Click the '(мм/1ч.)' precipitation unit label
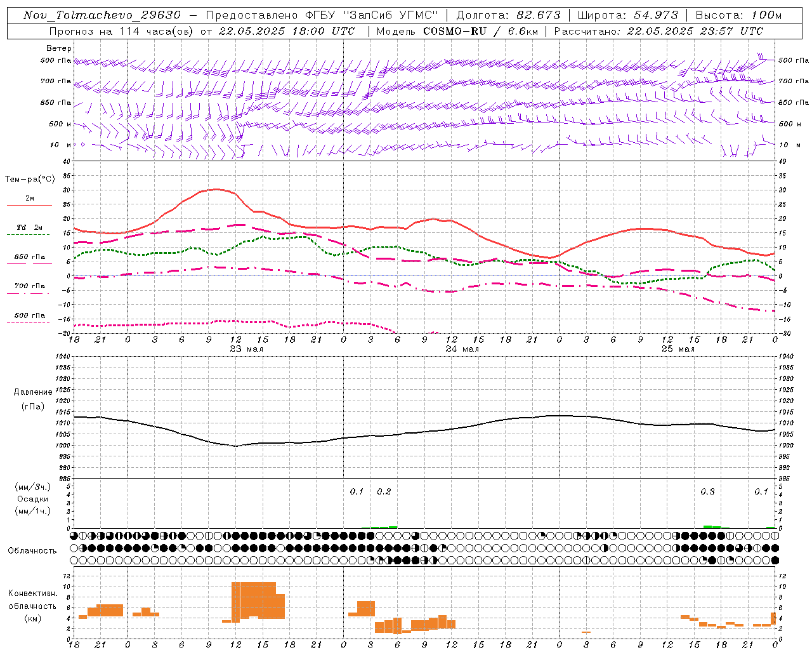The image size is (812, 650). click(x=32, y=511)
